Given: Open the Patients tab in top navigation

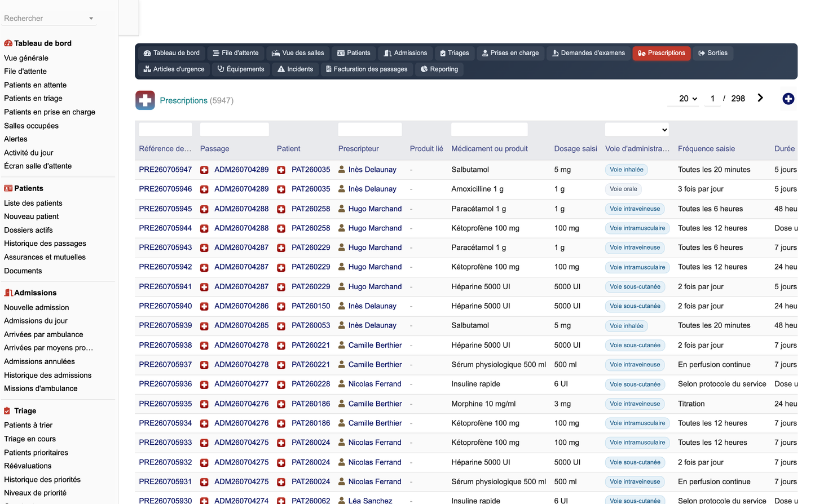Looking at the screenshot, I should pyautogui.click(x=354, y=53).
